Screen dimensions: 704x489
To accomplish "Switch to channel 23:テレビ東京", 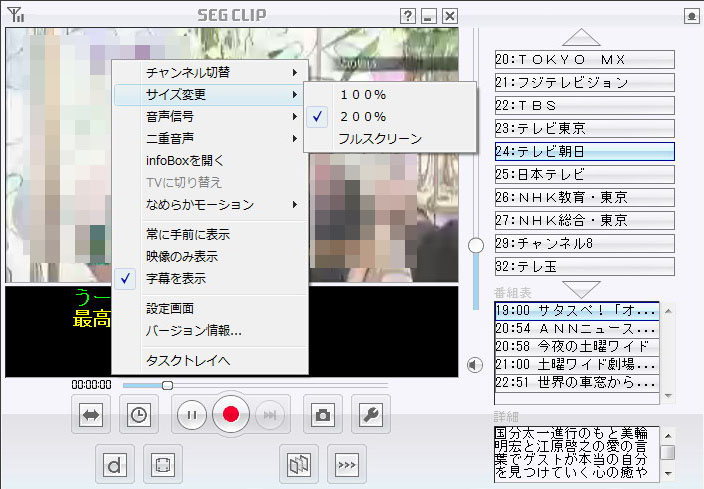I will (x=585, y=129).
